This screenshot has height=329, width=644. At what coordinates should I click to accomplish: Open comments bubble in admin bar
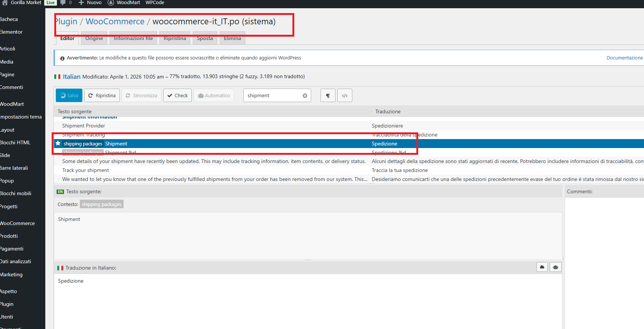click(x=63, y=3)
